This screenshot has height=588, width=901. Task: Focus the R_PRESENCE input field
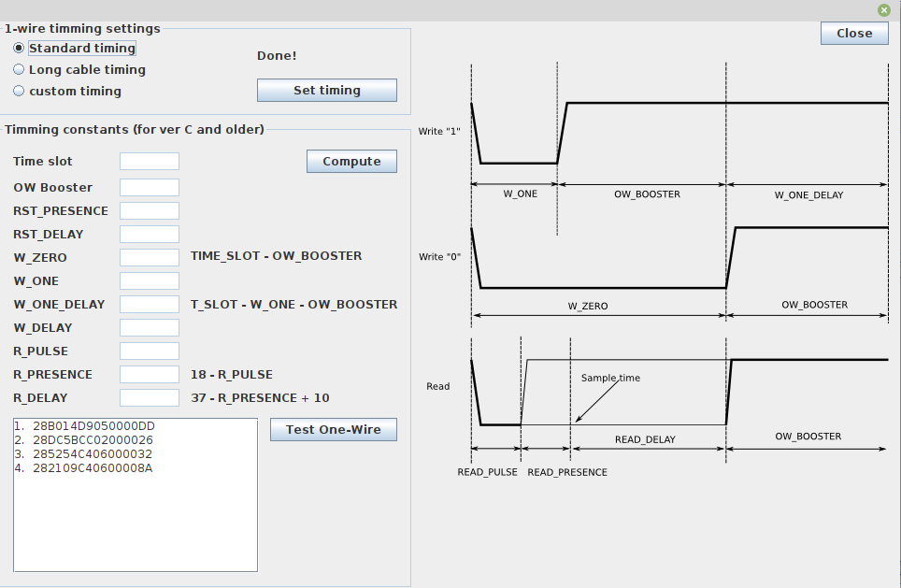[150, 374]
